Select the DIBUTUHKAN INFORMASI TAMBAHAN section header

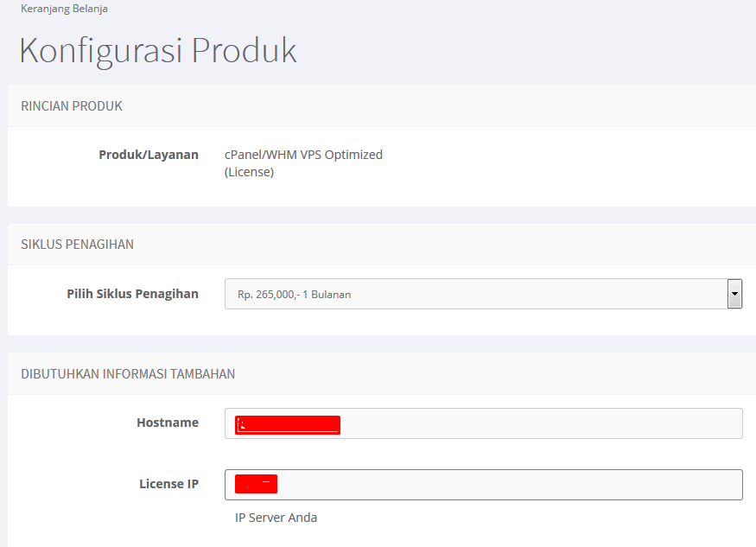point(128,374)
